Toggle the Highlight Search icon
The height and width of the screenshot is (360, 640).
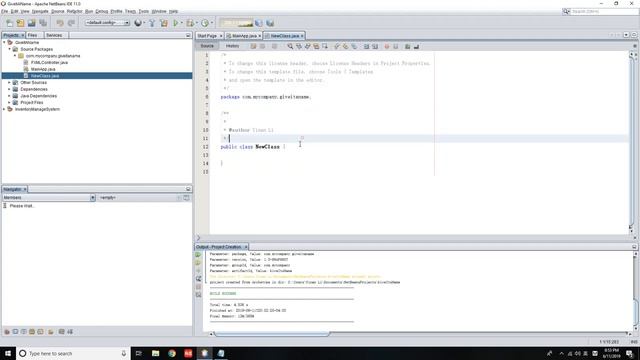click(316, 47)
